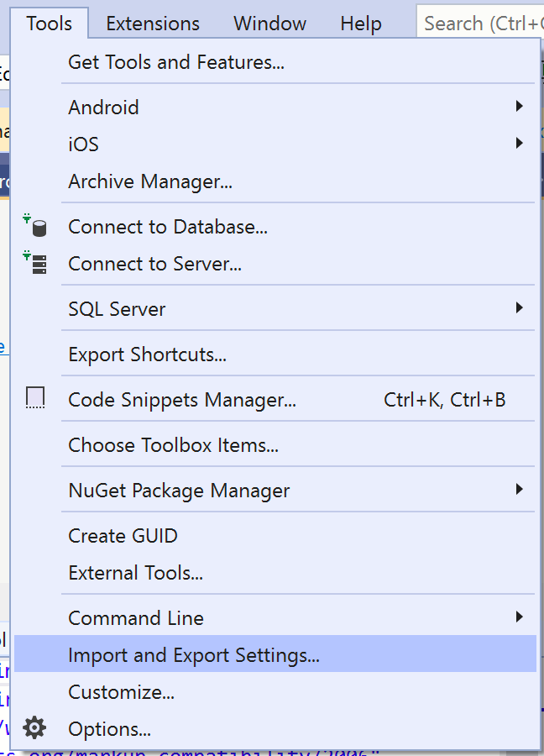
Task: Expand the iOS submenu arrow
Action: pyautogui.click(x=519, y=143)
